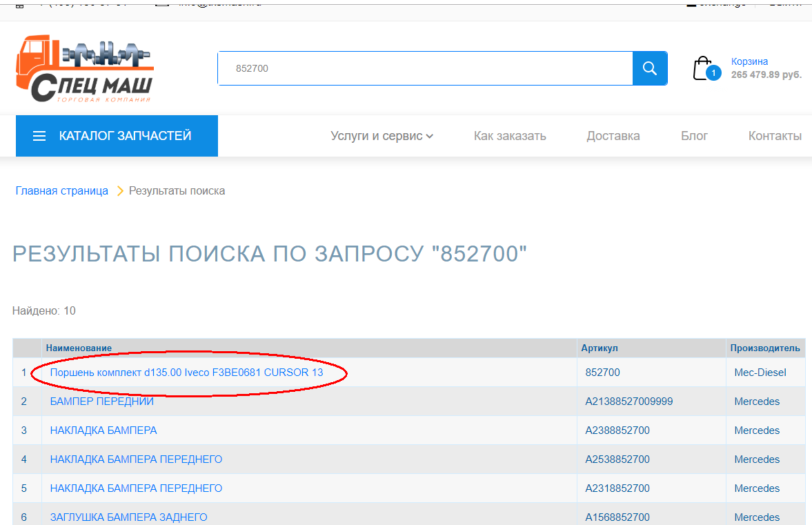Focus the search field containing 852700

[x=425, y=68]
